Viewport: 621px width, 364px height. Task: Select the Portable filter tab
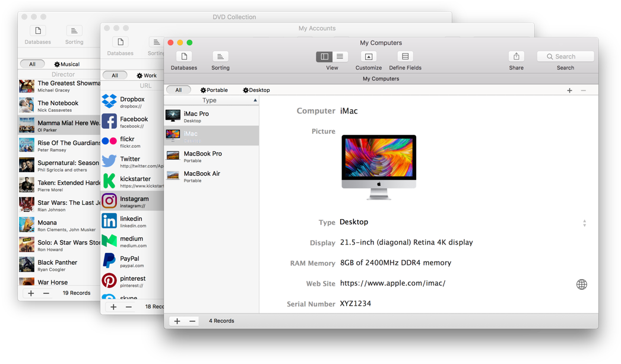coord(214,90)
